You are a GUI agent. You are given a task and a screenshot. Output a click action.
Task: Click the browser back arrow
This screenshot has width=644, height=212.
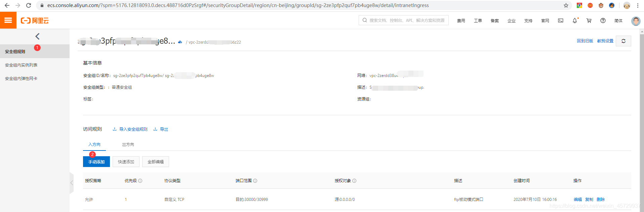7,5
